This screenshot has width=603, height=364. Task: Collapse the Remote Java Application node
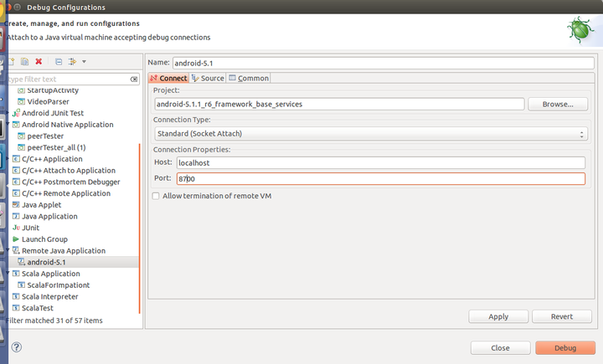[8, 250]
